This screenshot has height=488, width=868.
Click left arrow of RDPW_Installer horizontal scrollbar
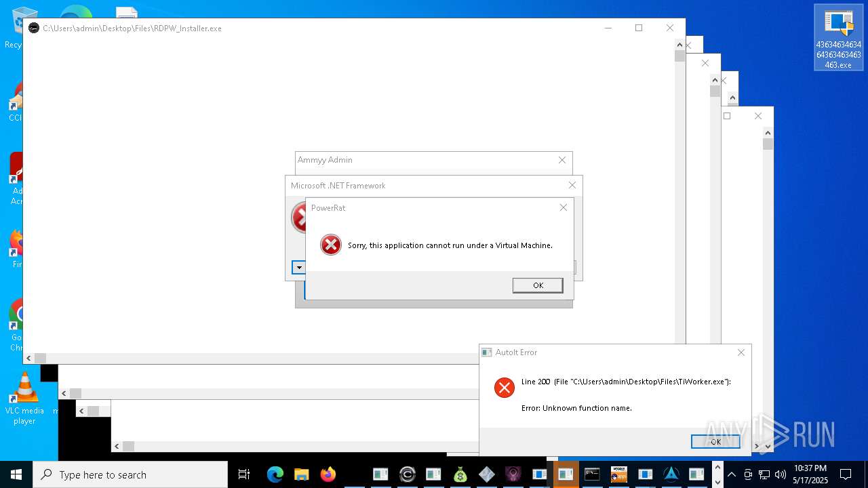point(28,358)
